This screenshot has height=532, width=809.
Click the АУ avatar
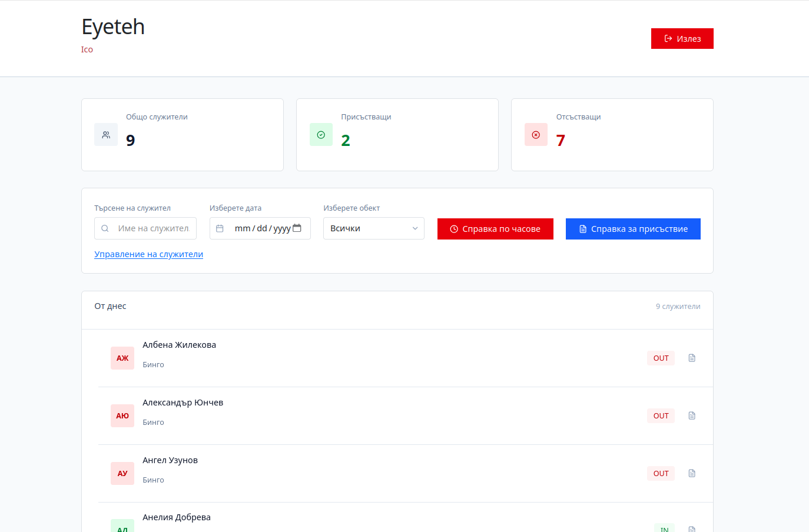[122, 473]
